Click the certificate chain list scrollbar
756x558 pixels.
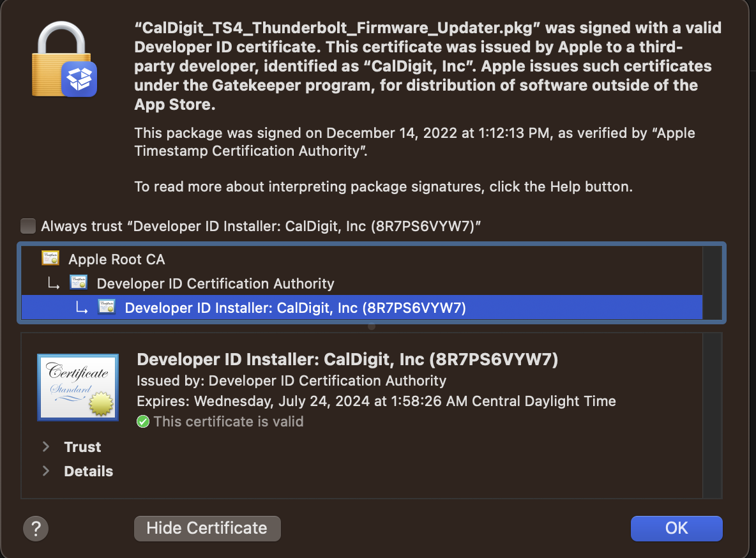(x=712, y=283)
